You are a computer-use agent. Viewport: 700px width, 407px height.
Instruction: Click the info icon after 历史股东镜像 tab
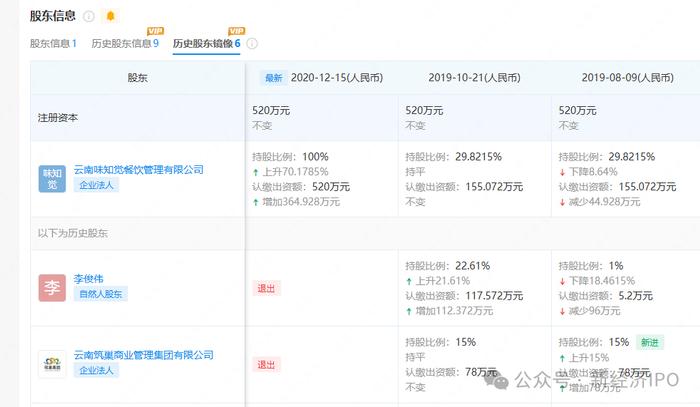click(252, 44)
